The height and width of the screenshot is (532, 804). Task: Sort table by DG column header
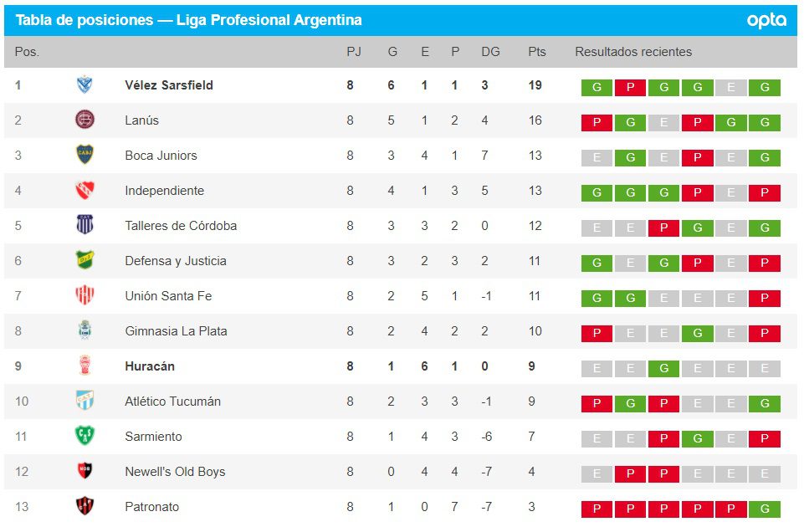490,52
